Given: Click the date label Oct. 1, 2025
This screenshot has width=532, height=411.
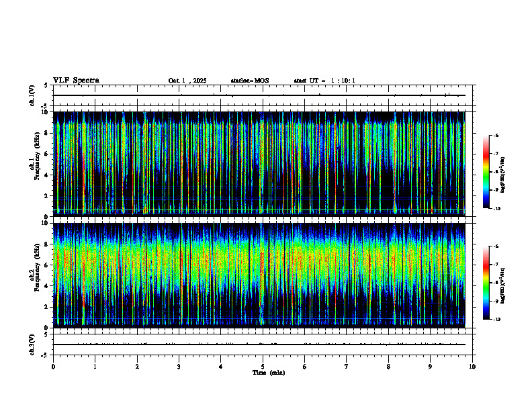Looking at the screenshot, I should 187,81.
